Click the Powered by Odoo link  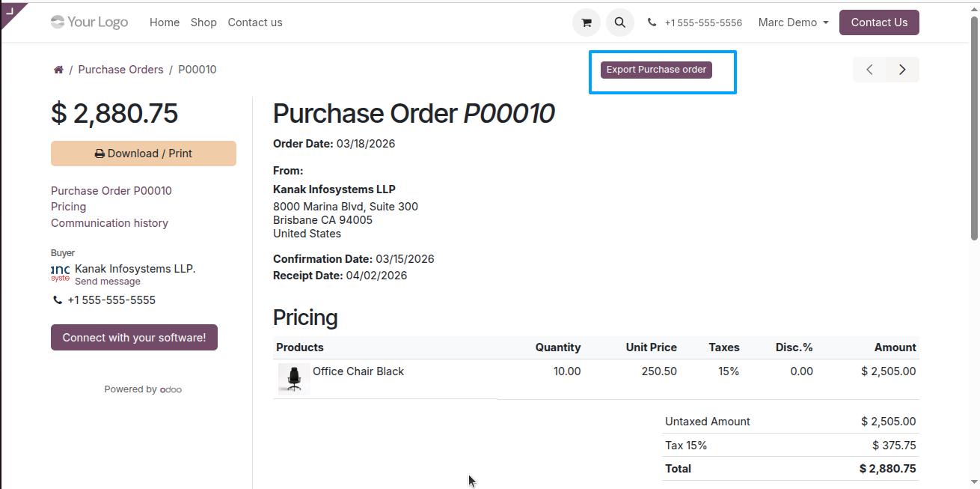pyautogui.click(x=143, y=389)
